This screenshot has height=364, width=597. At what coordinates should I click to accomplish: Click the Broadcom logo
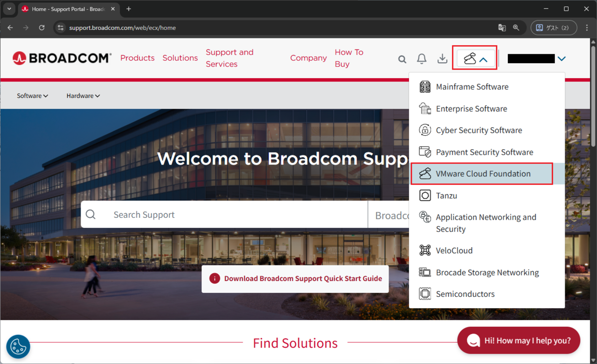pyautogui.click(x=62, y=58)
